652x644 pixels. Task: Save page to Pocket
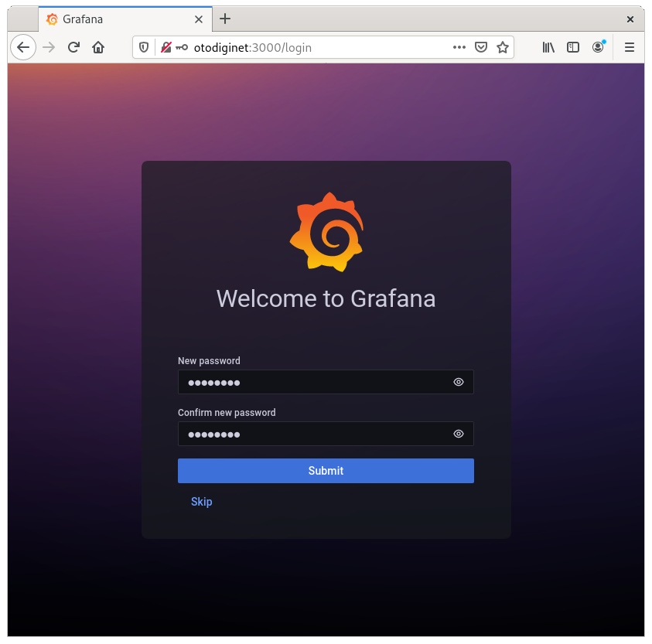481,47
